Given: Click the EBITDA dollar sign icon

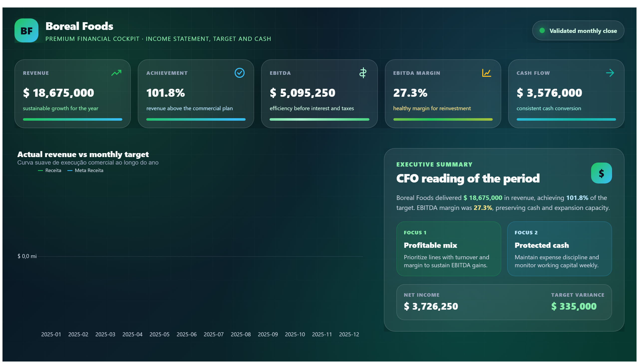Looking at the screenshot, I should (x=363, y=73).
